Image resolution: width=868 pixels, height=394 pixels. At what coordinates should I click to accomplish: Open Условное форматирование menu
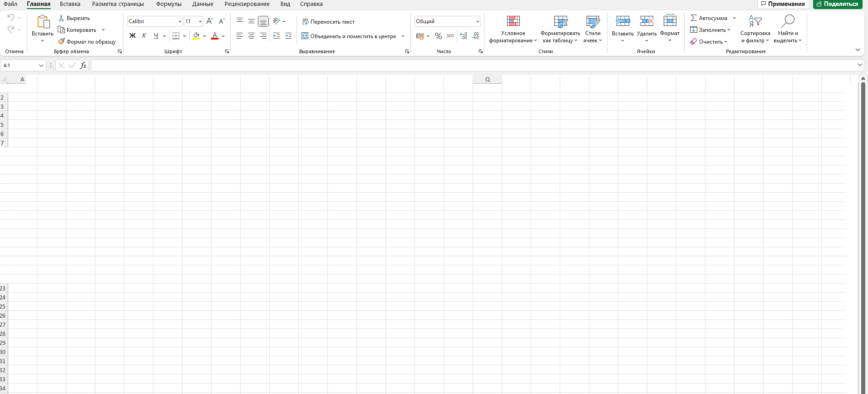point(513,29)
